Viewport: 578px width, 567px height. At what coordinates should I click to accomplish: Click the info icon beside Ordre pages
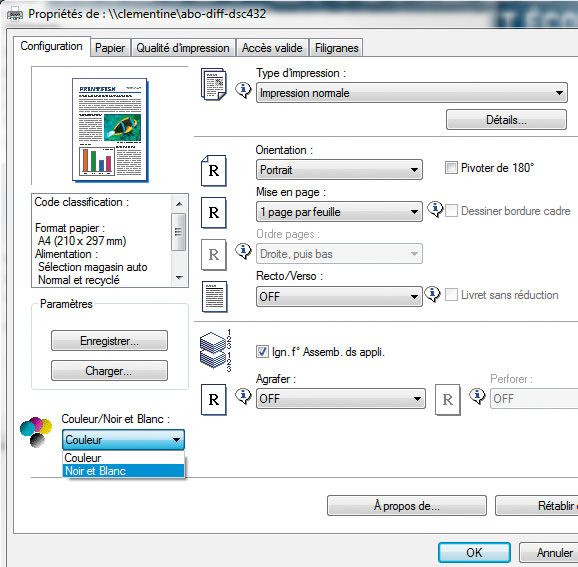click(243, 251)
